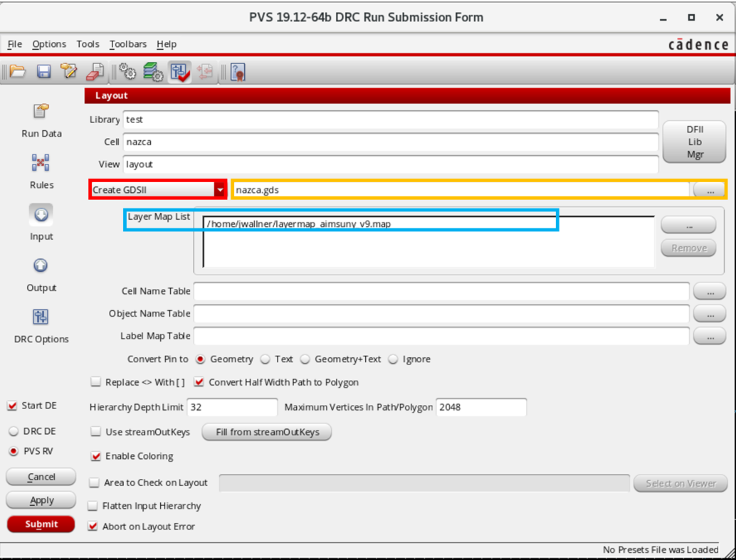Click the Area to Check coordinates field
This screenshot has height=560, width=736.
[x=424, y=483]
